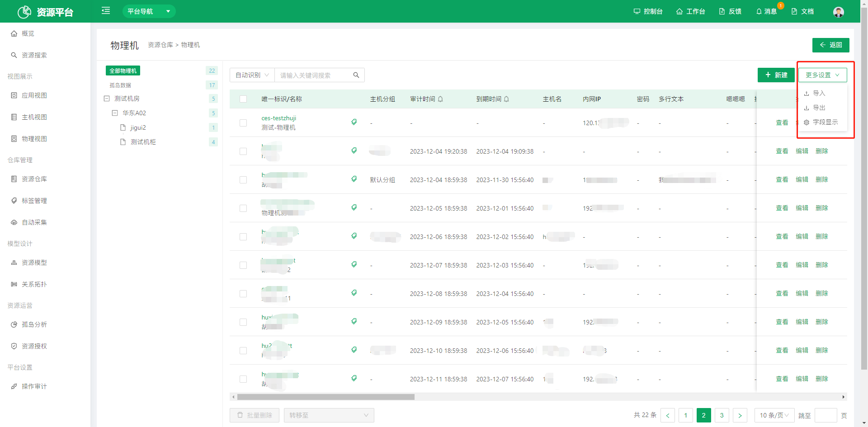The image size is (868, 427).
Task: Open the 工作台 workbench icon link
Action: pyautogui.click(x=690, y=11)
